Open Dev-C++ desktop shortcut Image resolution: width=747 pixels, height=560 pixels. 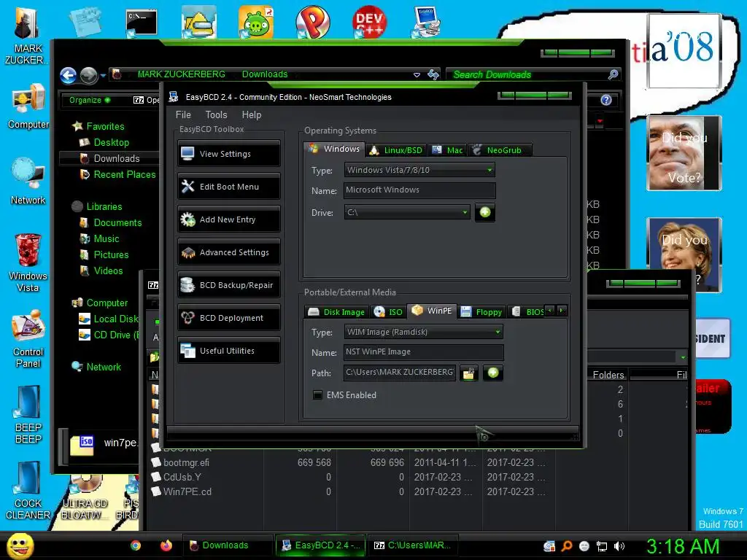click(x=368, y=22)
